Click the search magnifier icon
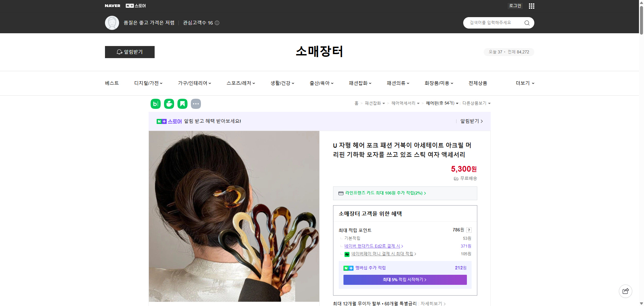This screenshot has width=644, height=306. 527,23
